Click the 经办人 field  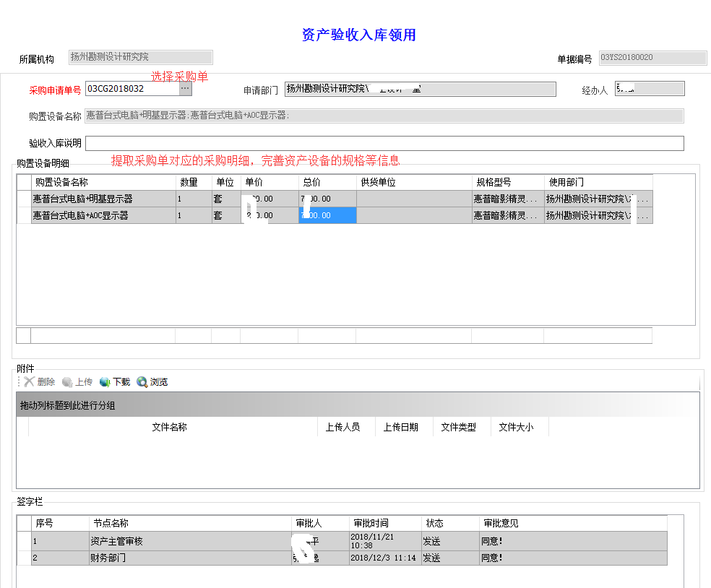click(649, 87)
